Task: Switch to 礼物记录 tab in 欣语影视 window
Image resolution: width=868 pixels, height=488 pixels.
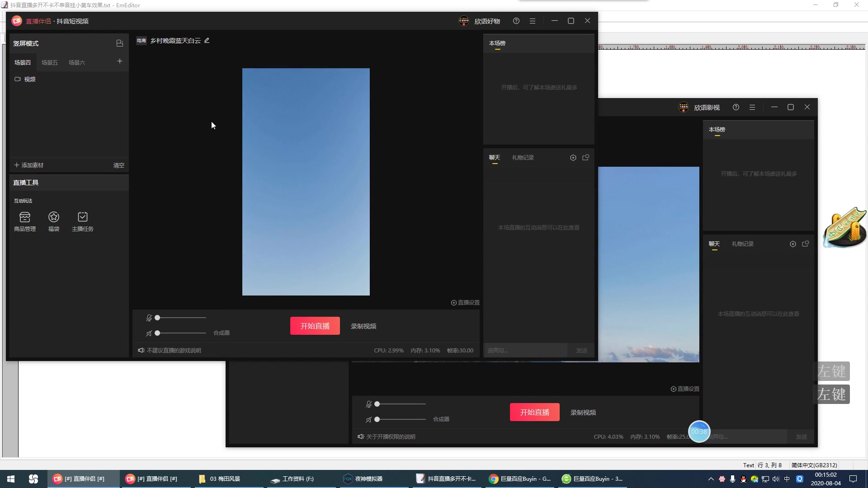Action: point(743,244)
